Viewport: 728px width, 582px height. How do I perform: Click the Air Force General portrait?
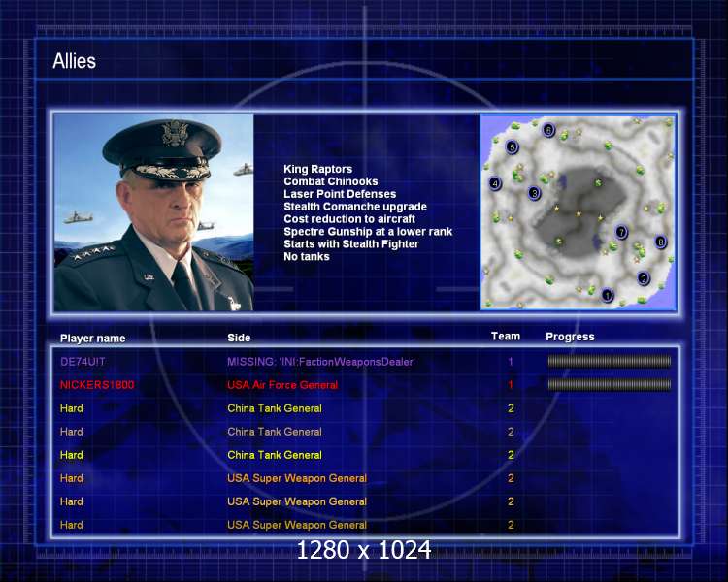153,212
